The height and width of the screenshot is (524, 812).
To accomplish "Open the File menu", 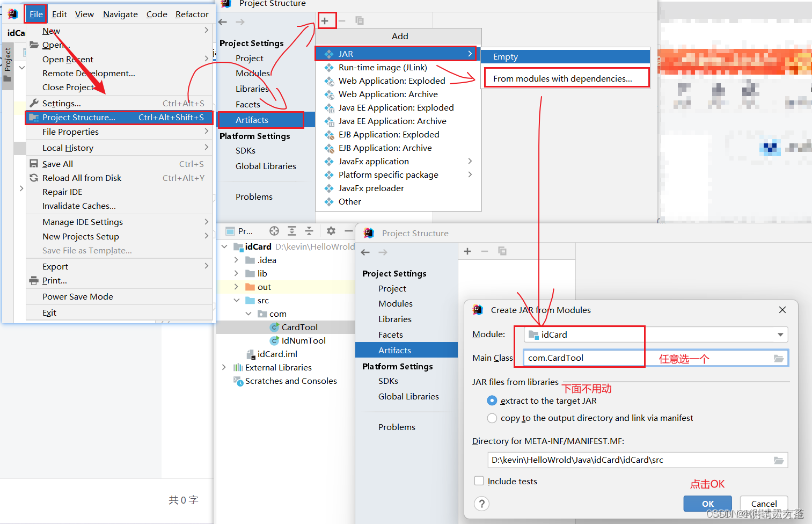I will (36, 14).
